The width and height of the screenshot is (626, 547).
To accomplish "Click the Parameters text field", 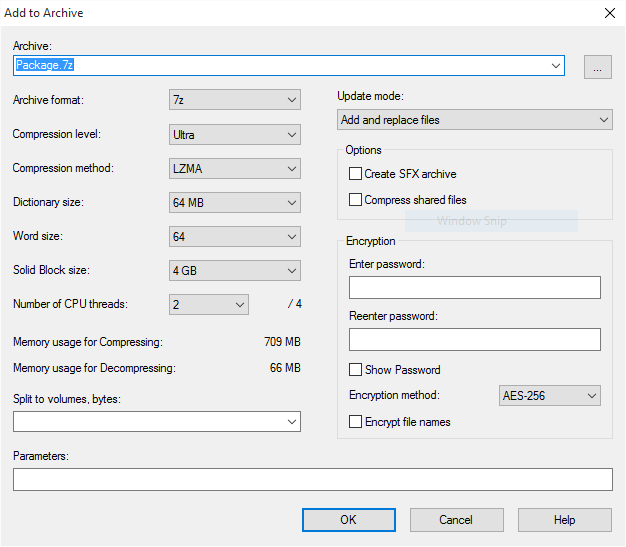I will 312,480.
